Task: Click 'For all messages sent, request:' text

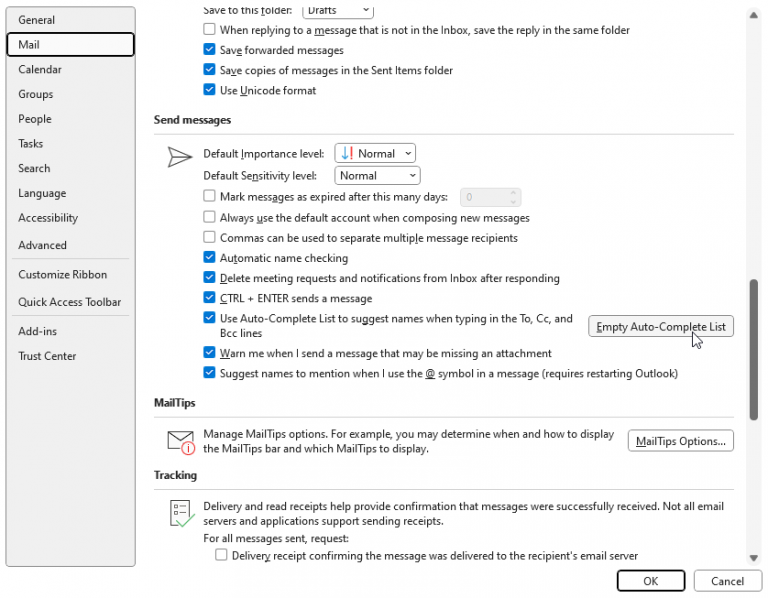Action: [276, 538]
